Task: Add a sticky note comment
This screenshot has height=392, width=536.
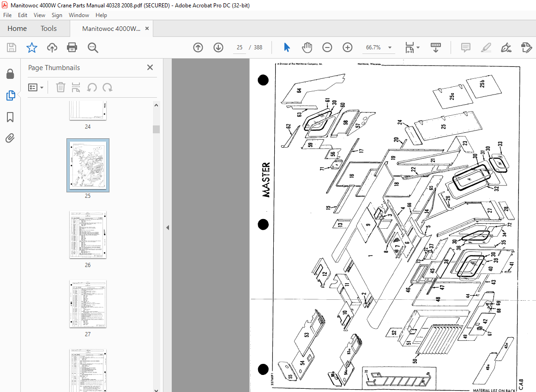Action: point(465,48)
